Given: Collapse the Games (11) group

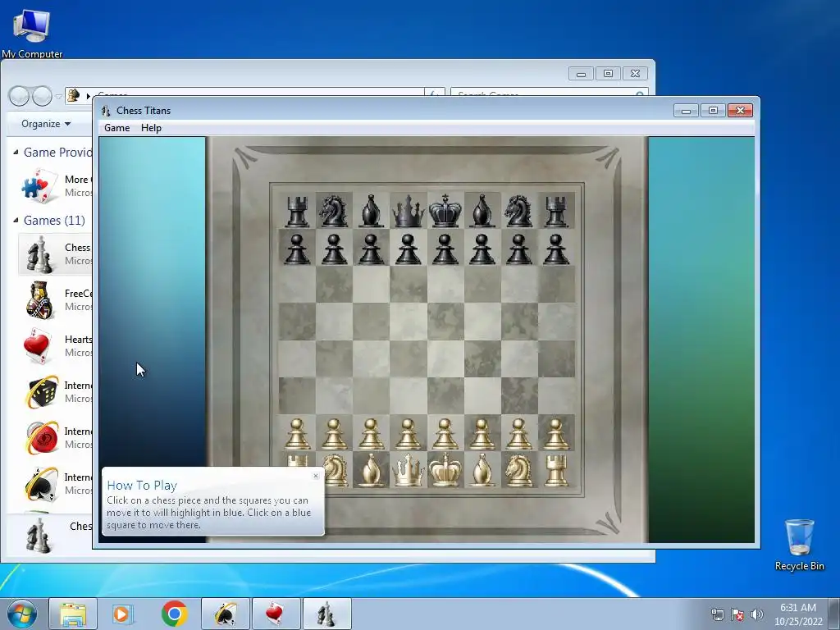Looking at the screenshot, I should click(16, 220).
